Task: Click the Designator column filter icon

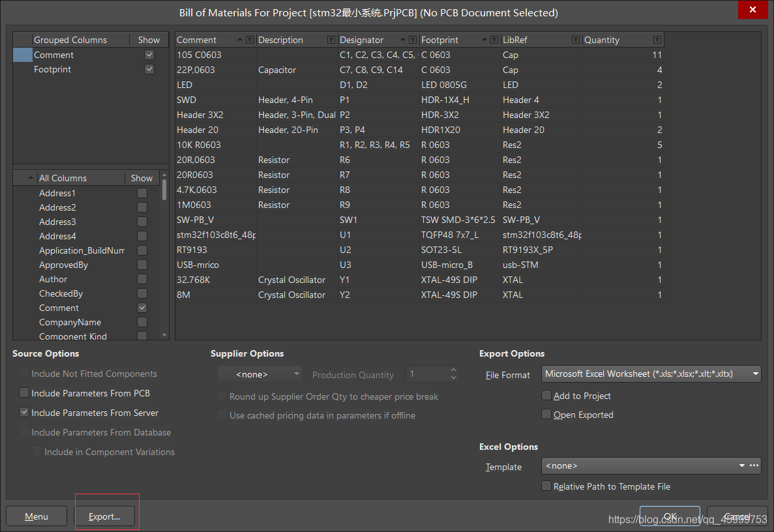Action: tap(412, 40)
